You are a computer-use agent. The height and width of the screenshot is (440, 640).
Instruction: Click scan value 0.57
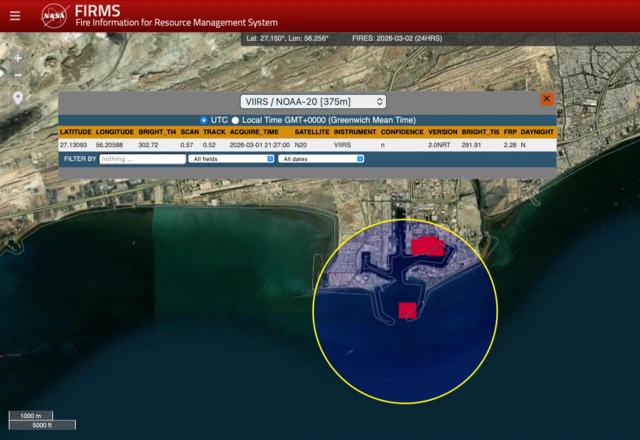coord(187,145)
